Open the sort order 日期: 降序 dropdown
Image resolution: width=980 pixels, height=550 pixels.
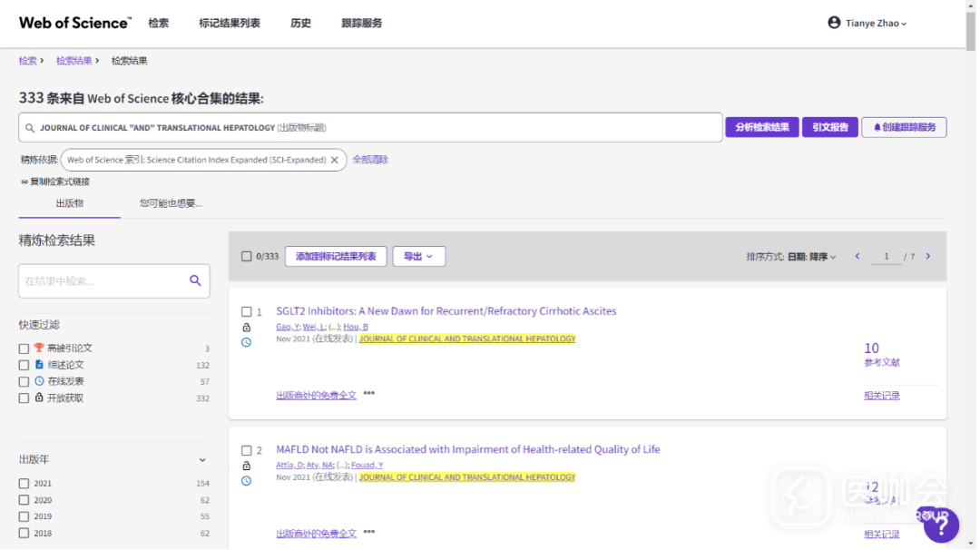[811, 257]
